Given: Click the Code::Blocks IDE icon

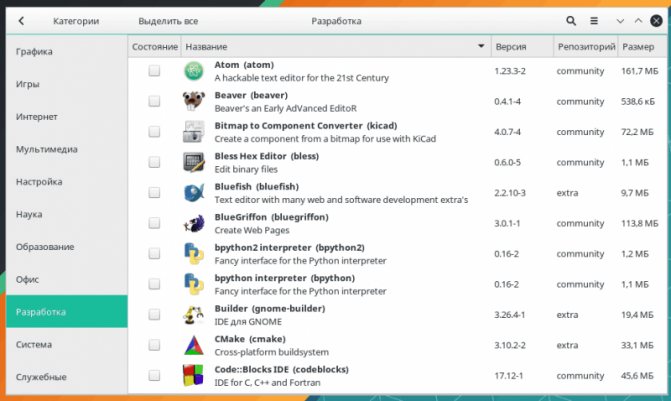Looking at the screenshot, I should 193,375.
